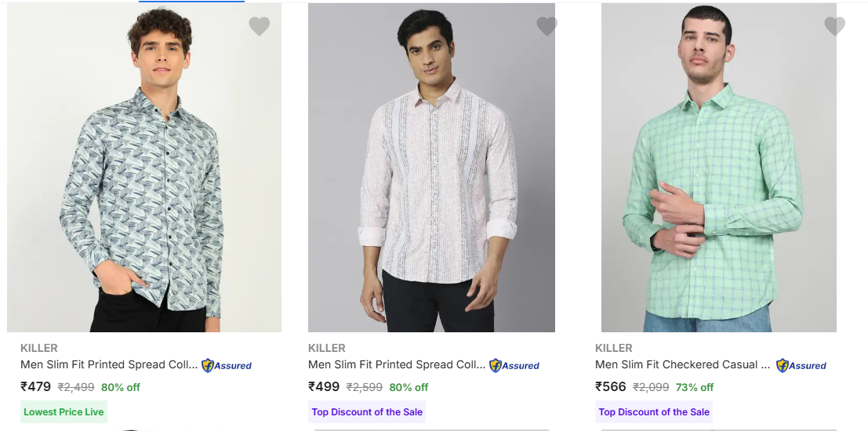
Task: Click the 73% off discount label
Action: coord(695,387)
